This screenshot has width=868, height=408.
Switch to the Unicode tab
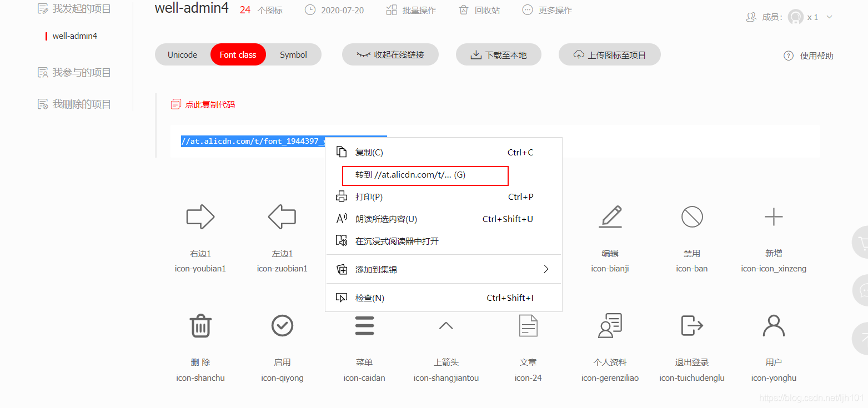(x=182, y=54)
